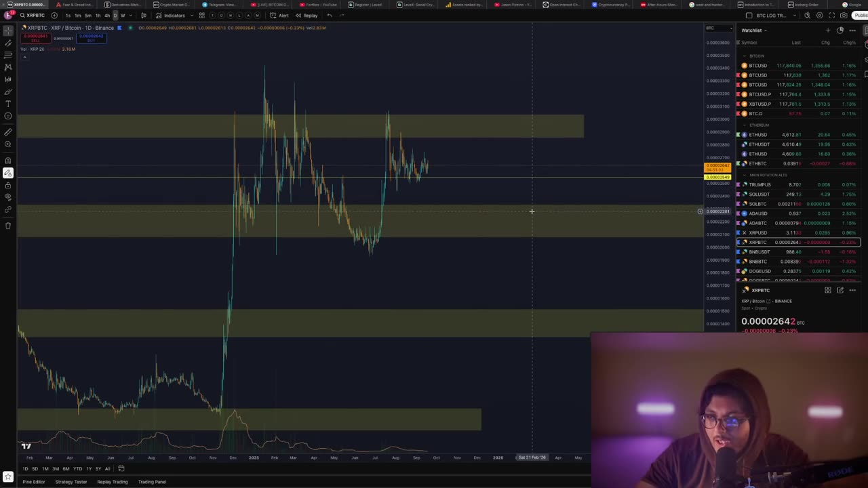Expand the indicators favorites dropdown arrow
The height and width of the screenshot is (488, 868).
click(192, 16)
